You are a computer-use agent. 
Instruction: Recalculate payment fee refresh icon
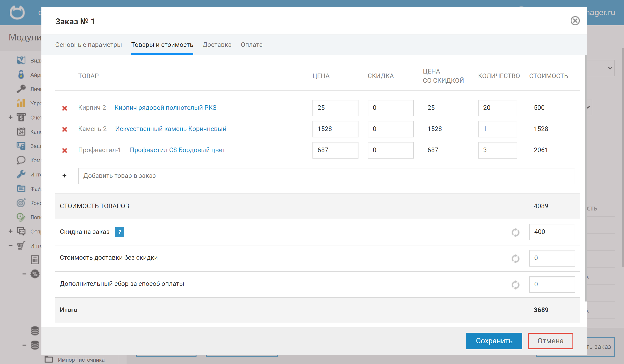pos(516,285)
